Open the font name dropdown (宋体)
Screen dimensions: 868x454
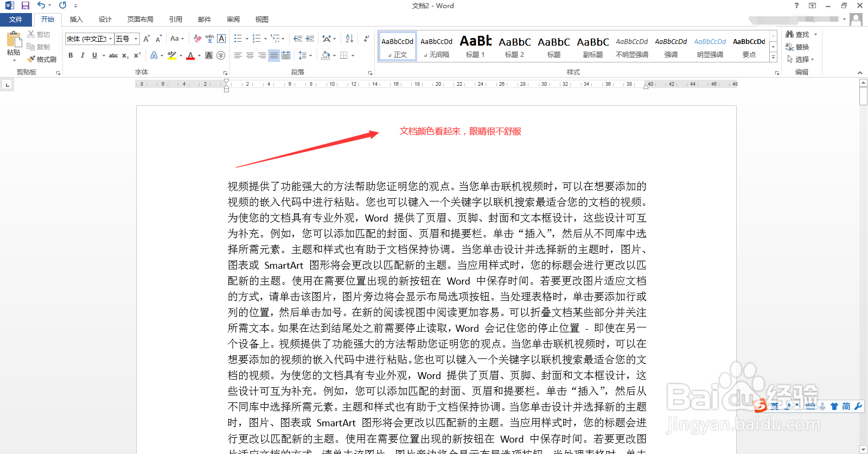(110, 39)
